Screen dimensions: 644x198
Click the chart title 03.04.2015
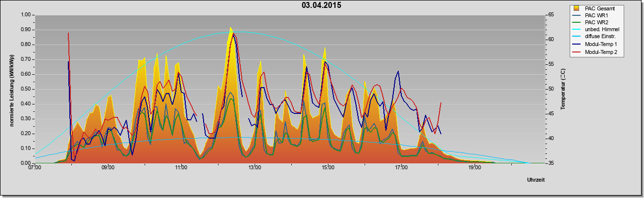coord(322,5)
